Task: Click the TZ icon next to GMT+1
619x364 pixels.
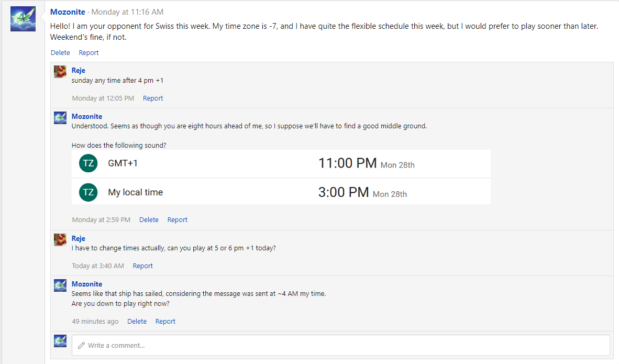Action: (89, 163)
